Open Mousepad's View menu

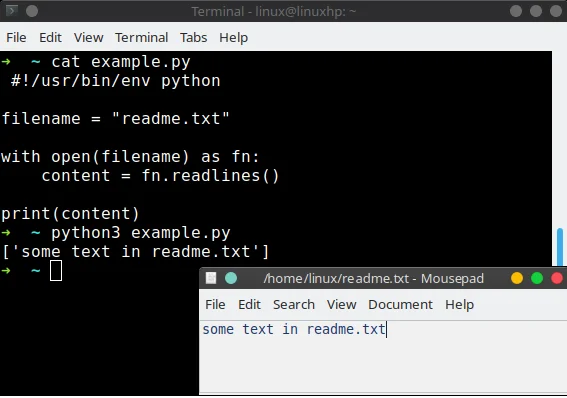pos(341,305)
